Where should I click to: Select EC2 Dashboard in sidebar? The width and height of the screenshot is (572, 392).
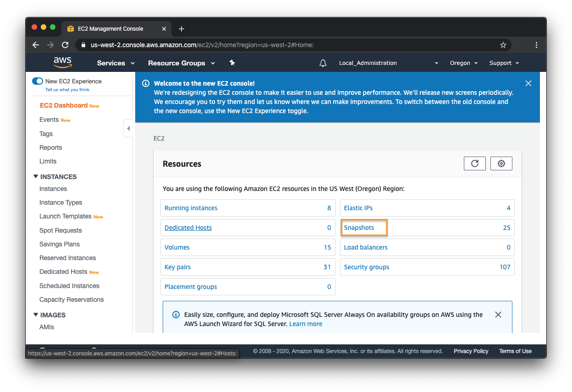tap(63, 105)
